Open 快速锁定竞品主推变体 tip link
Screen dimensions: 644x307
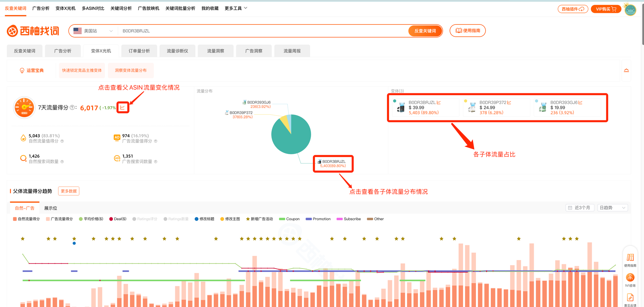click(82, 70)
